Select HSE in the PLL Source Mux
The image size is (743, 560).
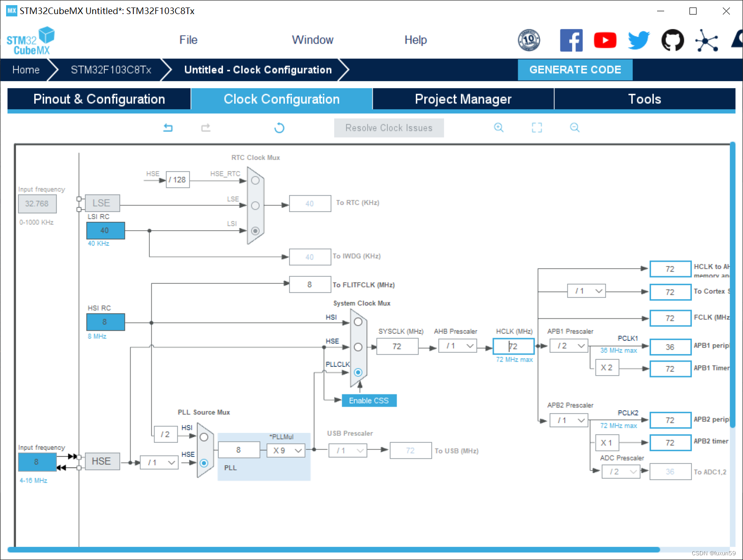coord(204,463)
